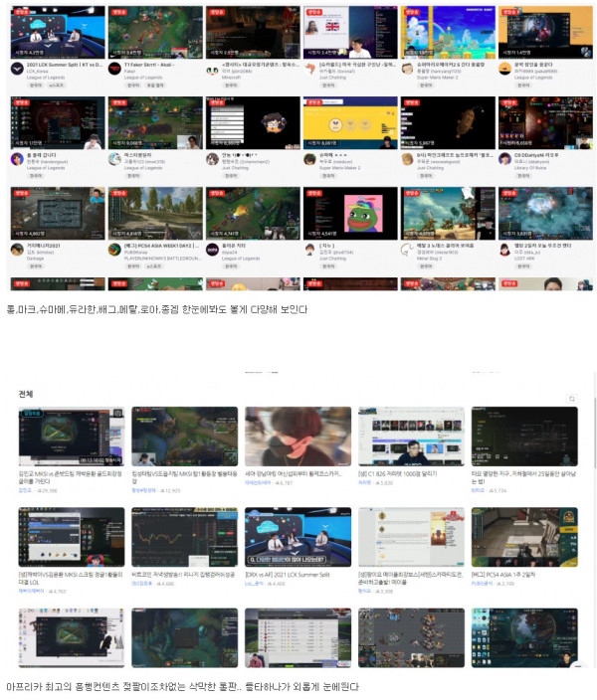597x700 pixels.
Task: Click the 'e스포츠' tag under LCK_Korea
Action: [x=57, y=86]
